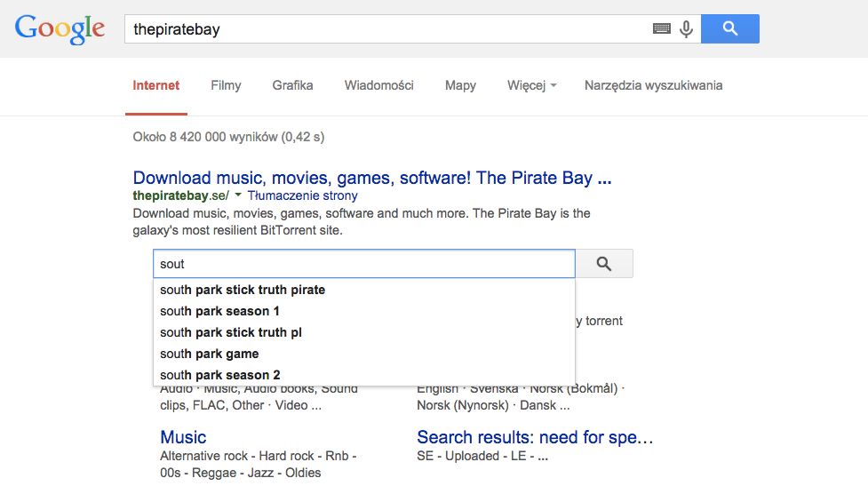
Task: Open the Mapy tab
Action: pyautogui.click(x=460, y=85)
